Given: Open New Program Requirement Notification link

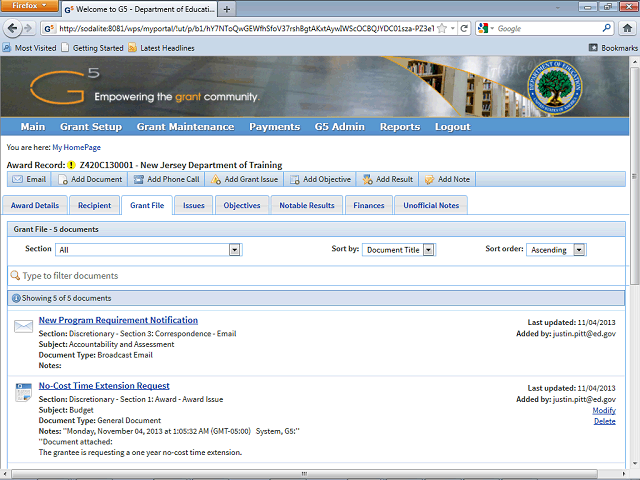Looking at the screenshot, I should click(x=118, y=320).
